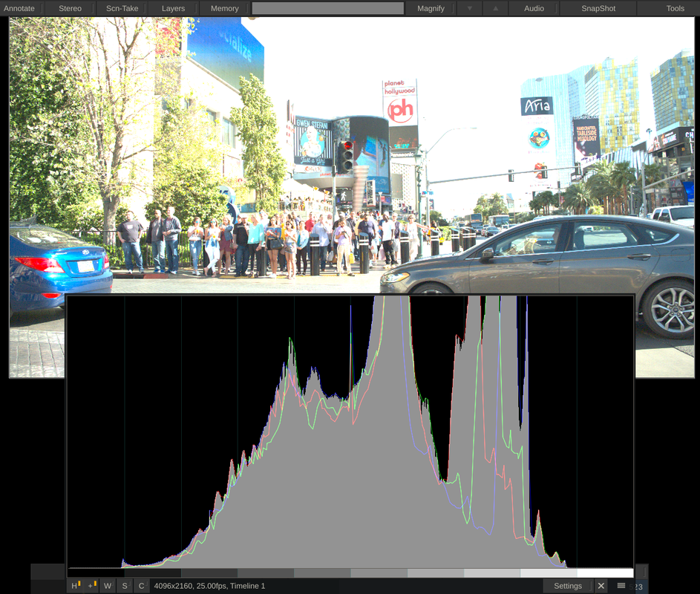The width and height of the screenshot is (700, 594).
Task: Click the up-arrow button next to Audio
Action: [496, 8]
